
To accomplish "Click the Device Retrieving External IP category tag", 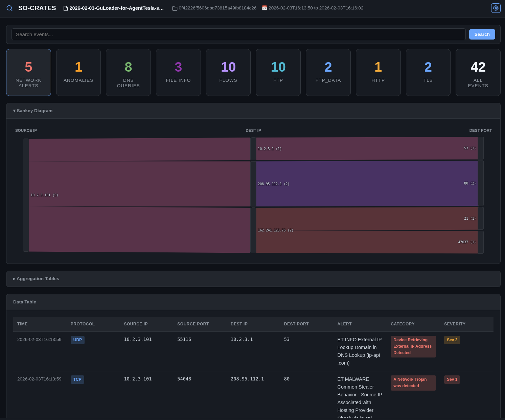I will click(x=413, y=346).
